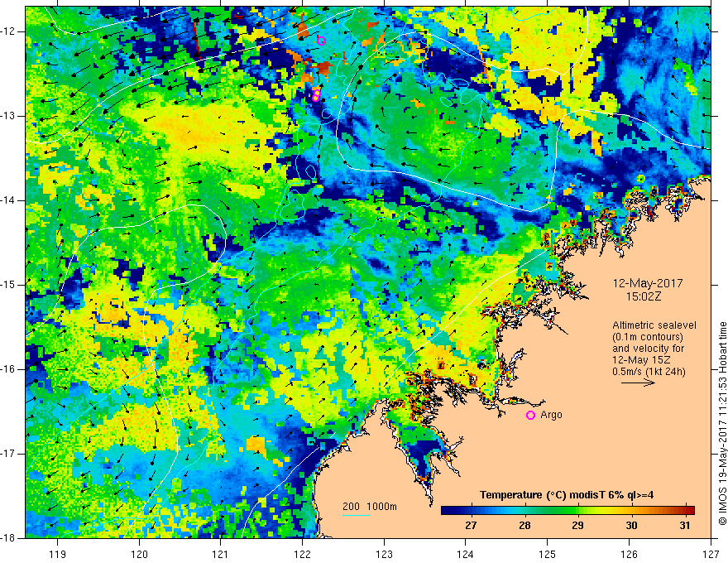The height and width of the screenshot is (563, 728).
Task: Click longitude axis label '123'
Action: (x=384, y=554)
